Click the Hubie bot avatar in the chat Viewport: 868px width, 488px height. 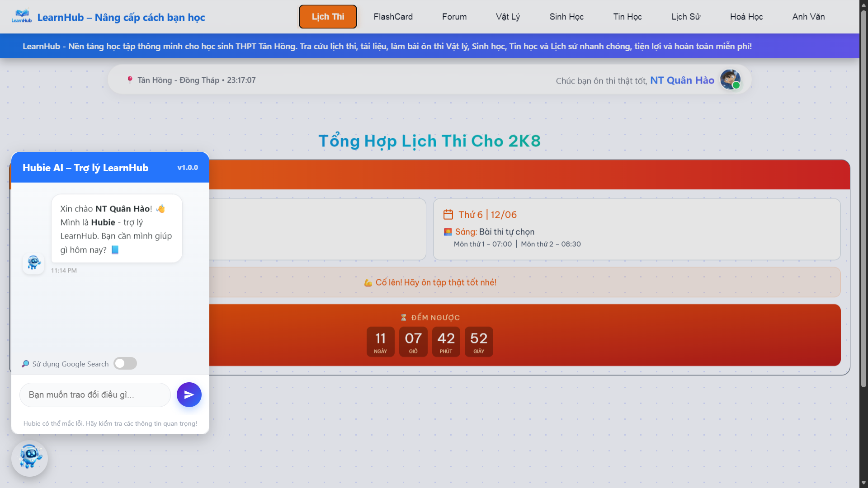[x=33, y=263]
